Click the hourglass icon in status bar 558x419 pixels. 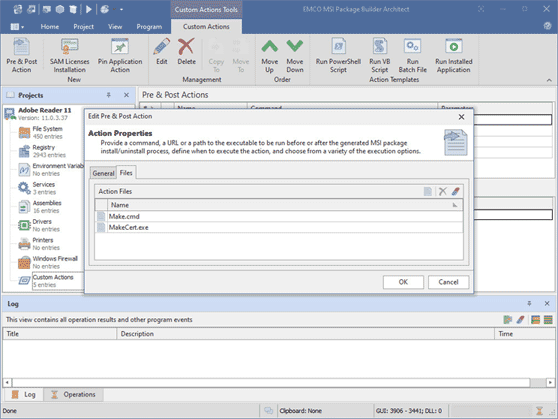(539, 411)
